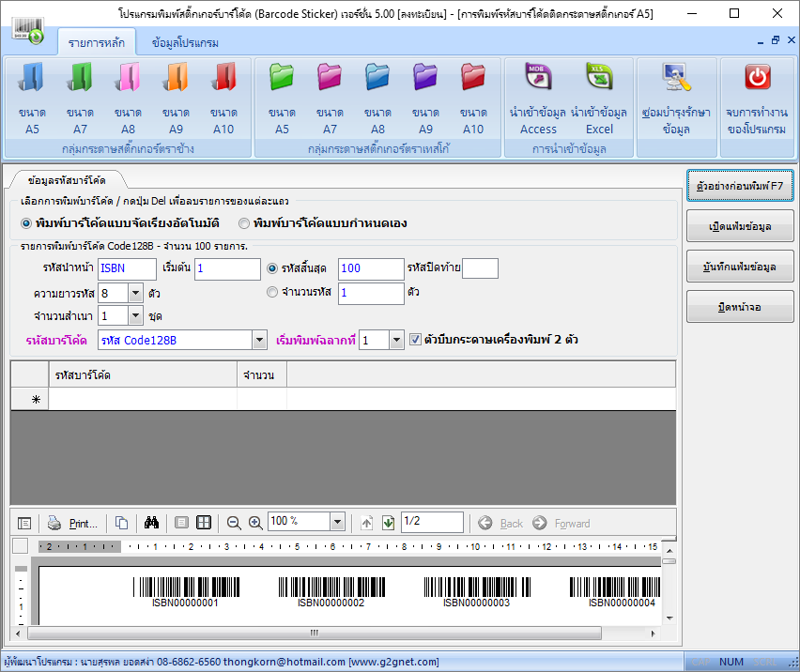The height and width of the screenshot is (672, 800).
Task: Select custom-defined barcode printing radio
Action: click(x=244, y=223)
